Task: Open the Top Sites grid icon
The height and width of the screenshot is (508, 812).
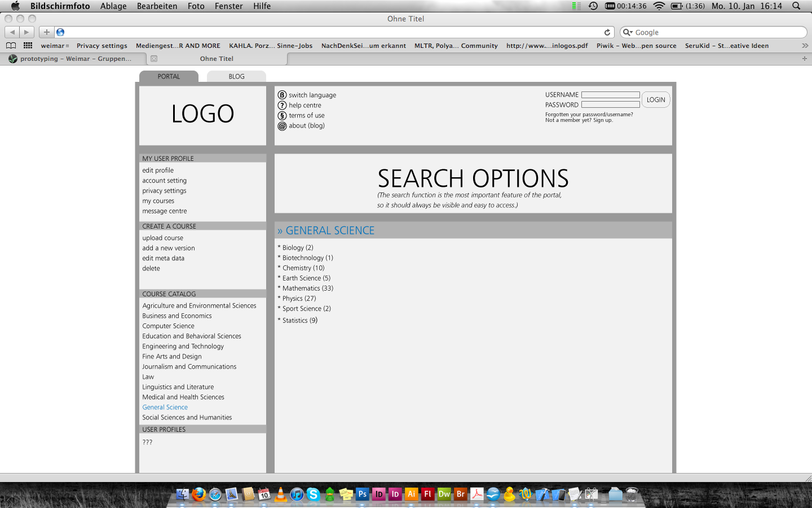Action: 28,46
